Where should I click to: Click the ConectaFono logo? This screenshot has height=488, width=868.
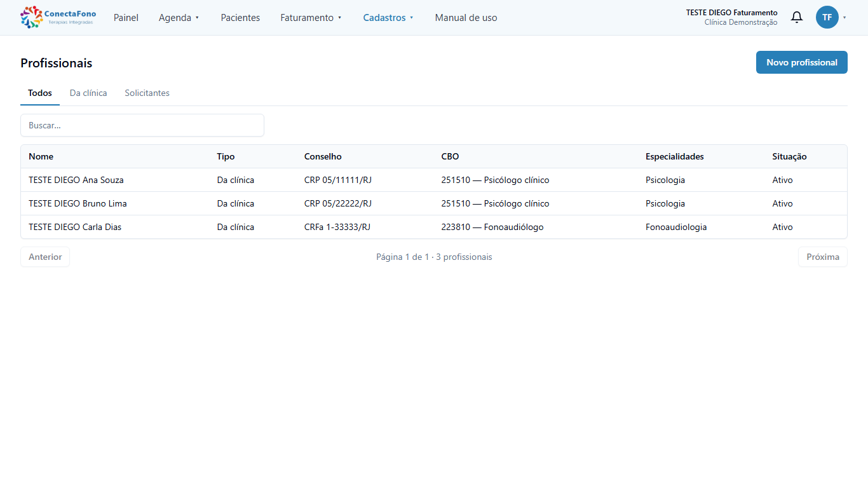58,17
